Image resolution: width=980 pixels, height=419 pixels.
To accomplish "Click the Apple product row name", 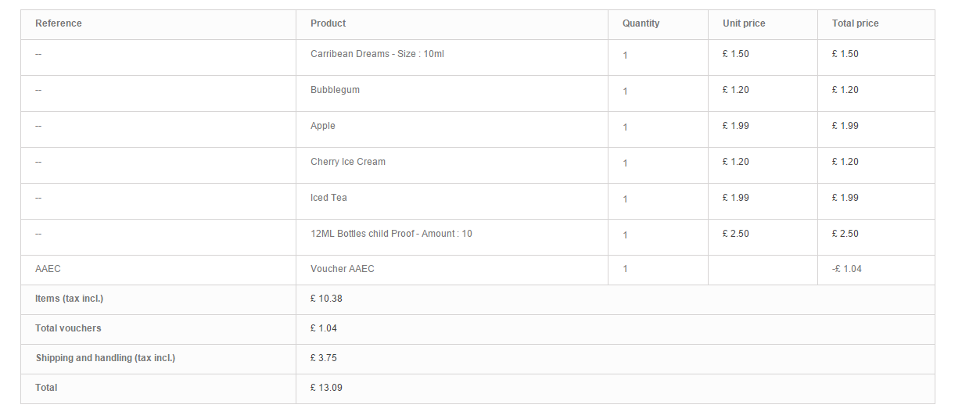I will (323, 126).
